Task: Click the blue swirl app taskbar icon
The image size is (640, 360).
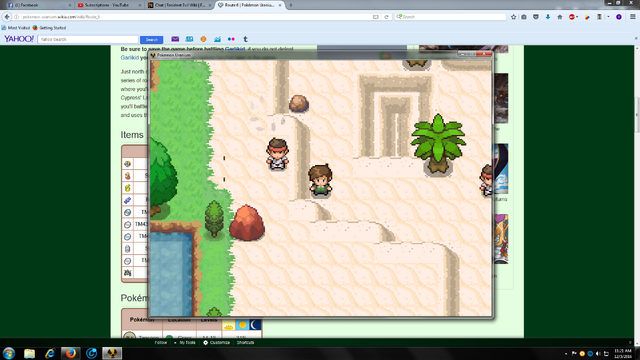Action: point(91,353)
